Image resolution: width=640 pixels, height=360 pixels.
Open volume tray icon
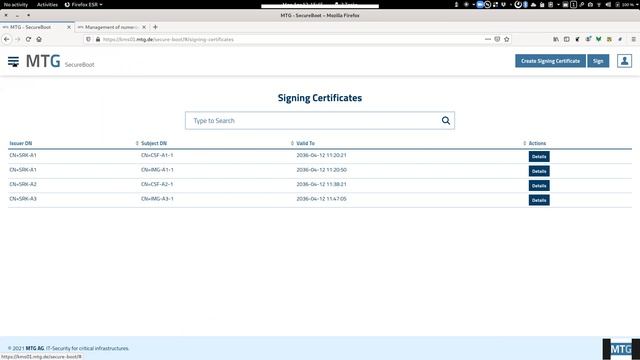(x=608, y=4)
